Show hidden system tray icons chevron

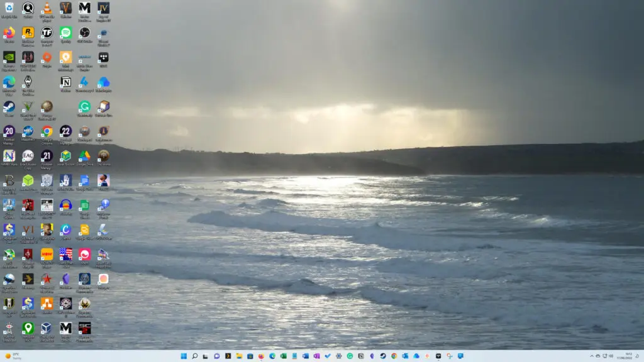(592, 356)
